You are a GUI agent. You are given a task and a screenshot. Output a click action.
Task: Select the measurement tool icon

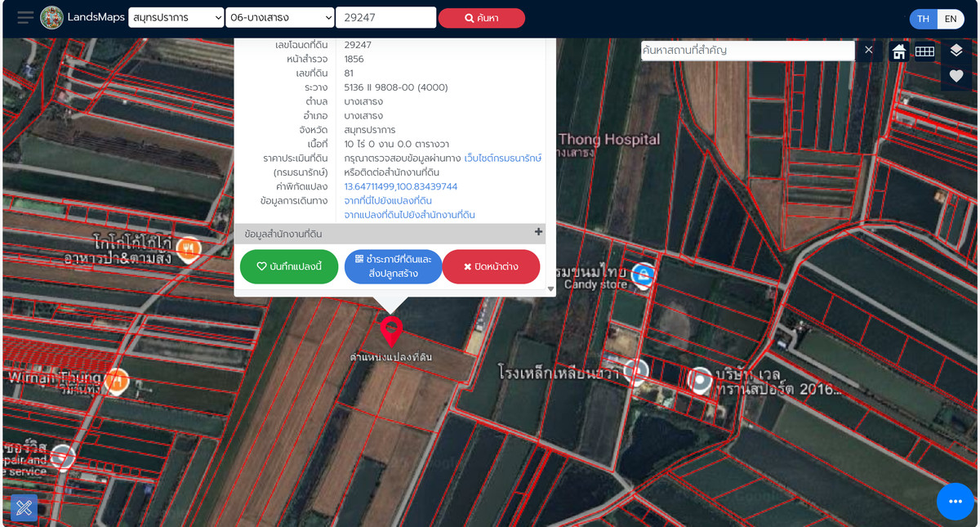click(23, 507)
